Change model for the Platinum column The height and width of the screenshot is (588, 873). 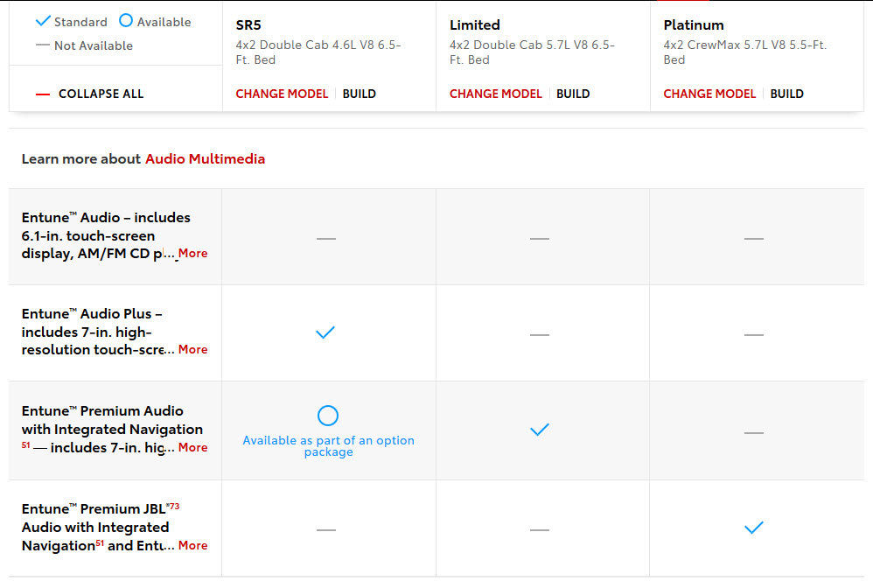709,94
